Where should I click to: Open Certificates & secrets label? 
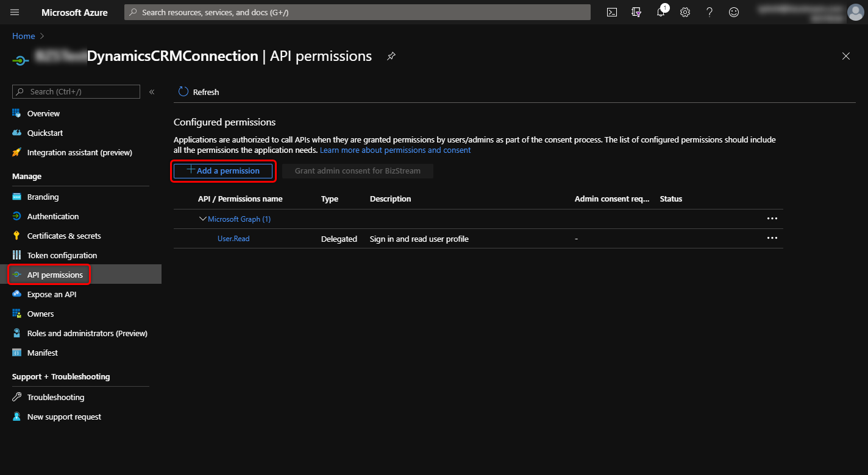pos(64,236)
